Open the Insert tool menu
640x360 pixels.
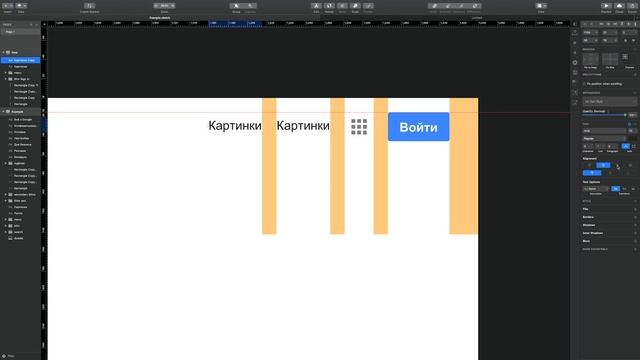(7, 6)
